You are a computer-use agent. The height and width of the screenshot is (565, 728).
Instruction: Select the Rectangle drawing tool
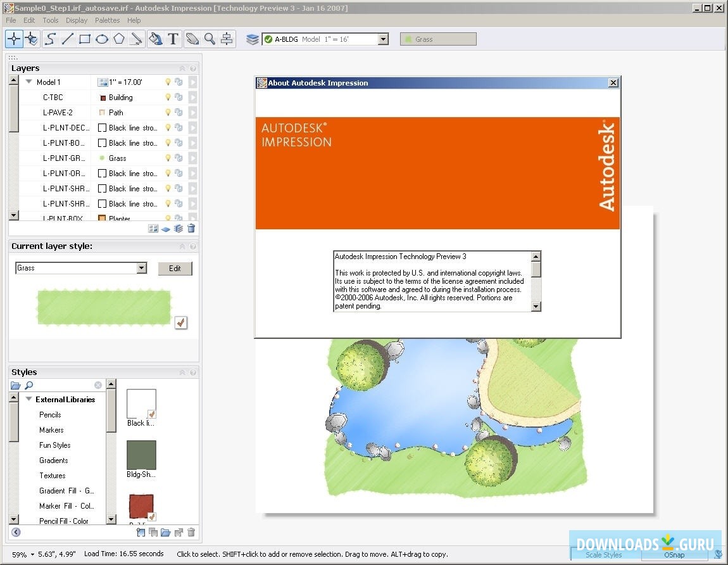click(84, 39)
